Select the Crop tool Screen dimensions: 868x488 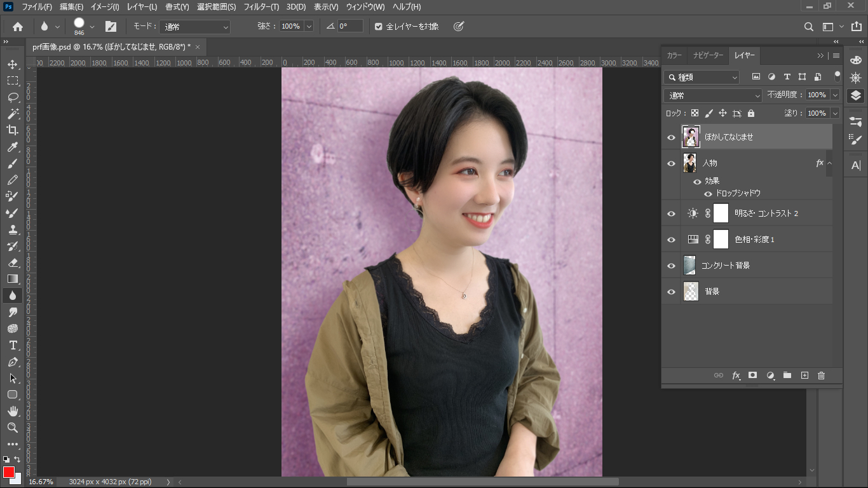pos(13,130)
